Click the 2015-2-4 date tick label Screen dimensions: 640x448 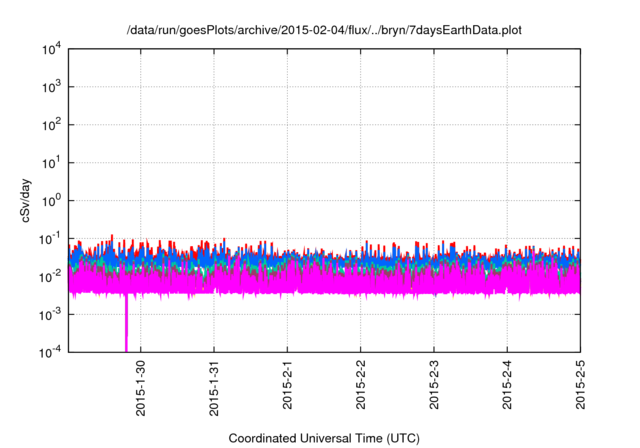click(x=507, y=385)
